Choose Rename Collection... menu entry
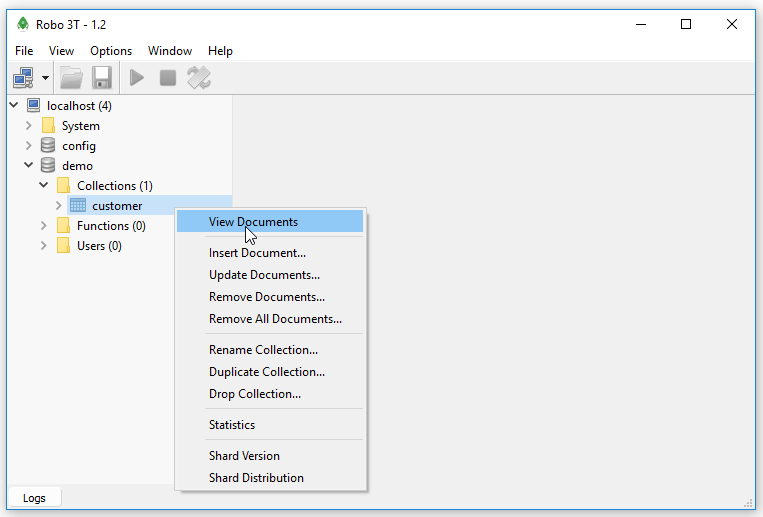 270,350
